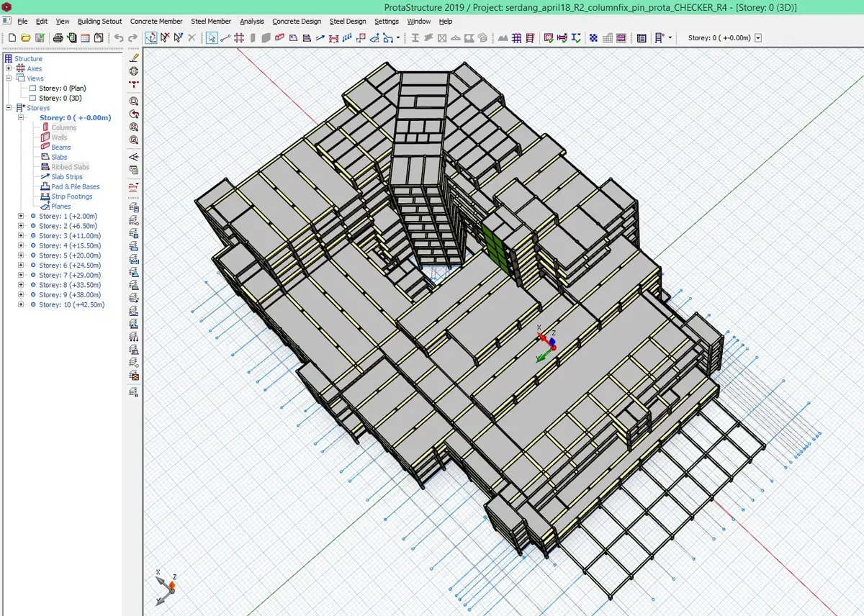Collapse the Storeys tree node
864x616 pixels.
pos(9,108)
